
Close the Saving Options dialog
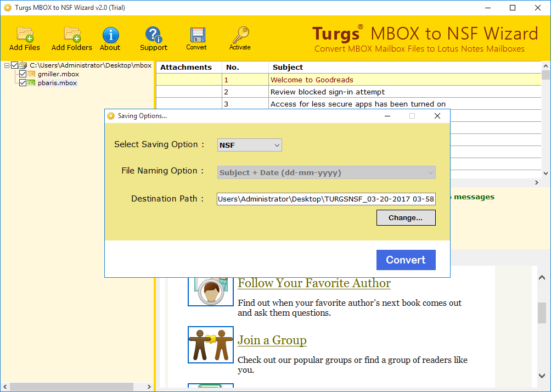[437, 116]
